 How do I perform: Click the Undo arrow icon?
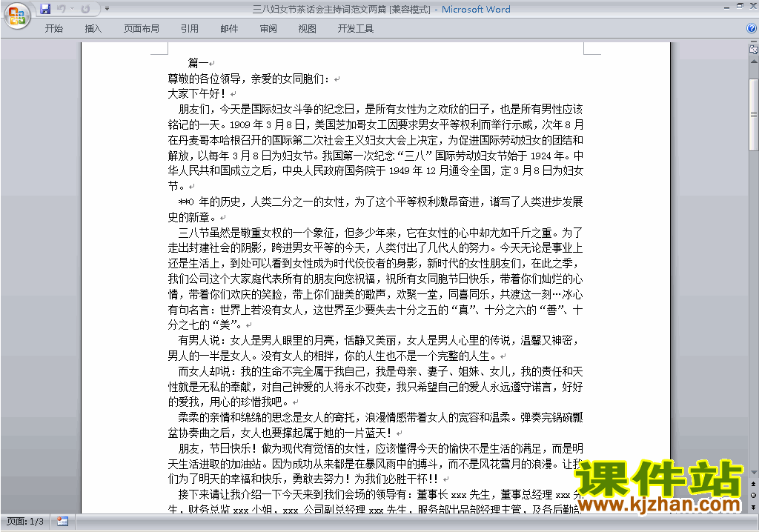61,9
